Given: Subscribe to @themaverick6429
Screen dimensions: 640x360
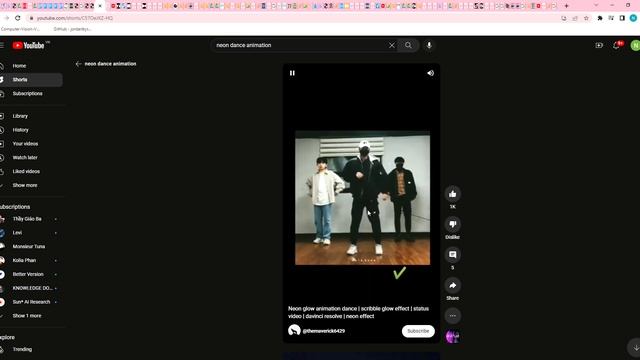Looking at the screenshot, I should tap(418, 331).
